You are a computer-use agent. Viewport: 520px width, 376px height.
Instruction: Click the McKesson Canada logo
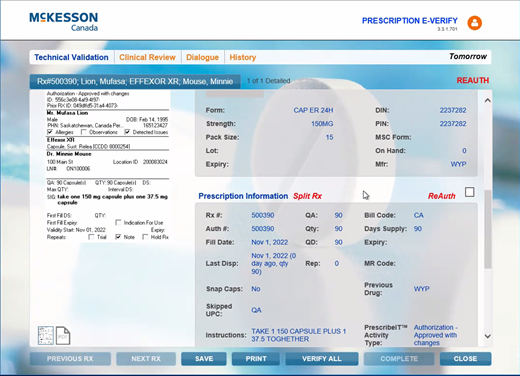64,22
